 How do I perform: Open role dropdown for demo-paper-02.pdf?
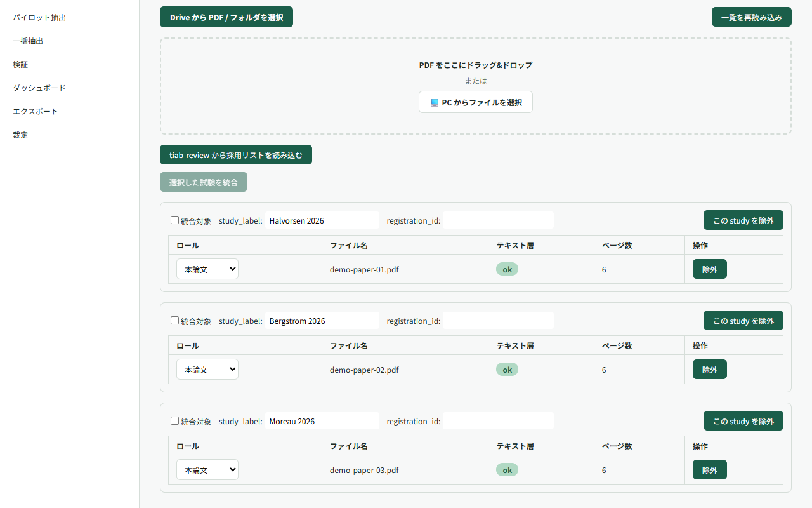coord(207,370)
